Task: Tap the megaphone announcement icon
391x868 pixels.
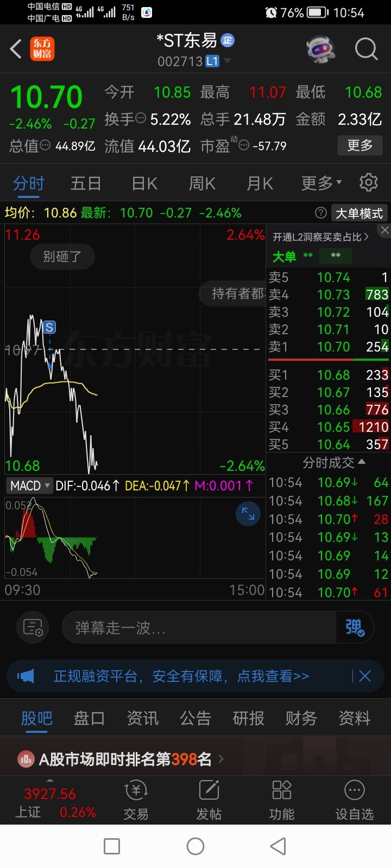Action: pyautogui.click(x=26, y=676)
